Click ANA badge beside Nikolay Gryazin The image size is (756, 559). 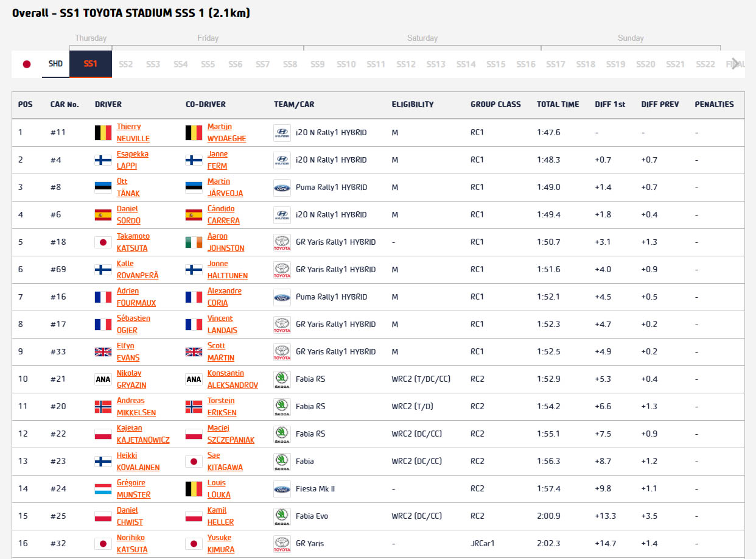tap(103, 379)
